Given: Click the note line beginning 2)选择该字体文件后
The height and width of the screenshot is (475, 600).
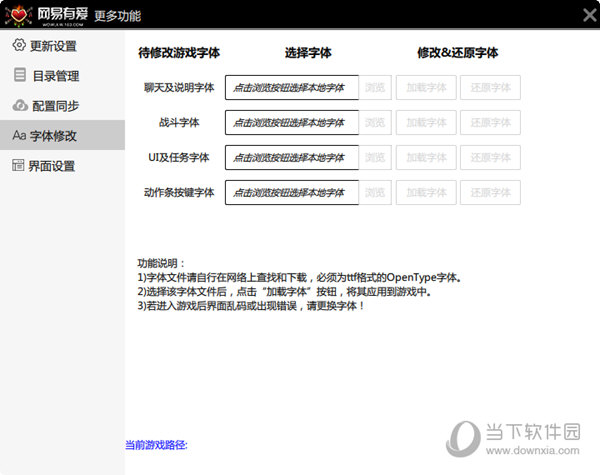Looking at the screenshot, I should (x=285, y=292).
